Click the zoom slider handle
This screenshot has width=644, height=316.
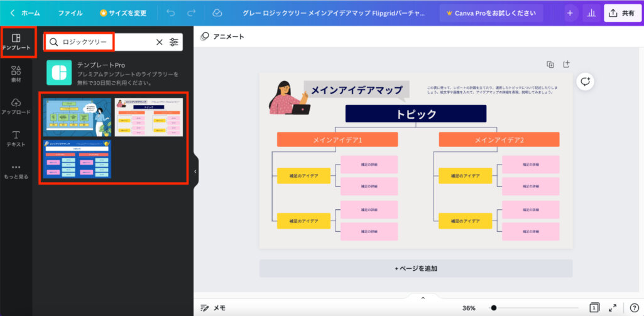(494, 308)
